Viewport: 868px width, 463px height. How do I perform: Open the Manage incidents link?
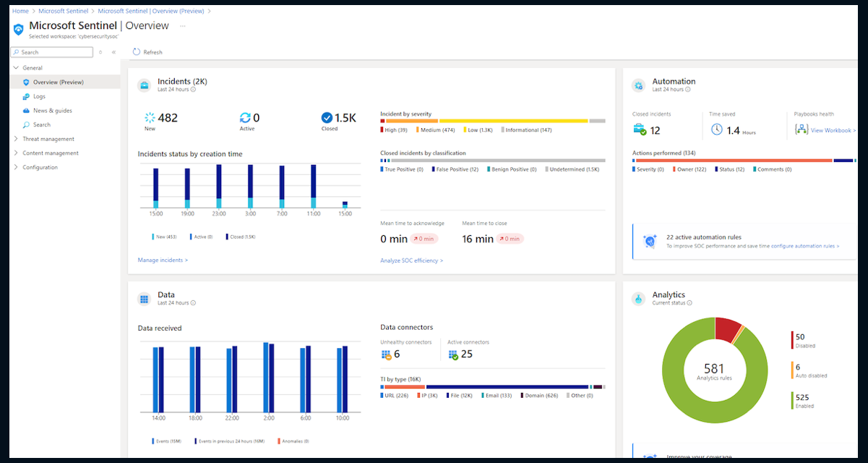tap(163, 260)
